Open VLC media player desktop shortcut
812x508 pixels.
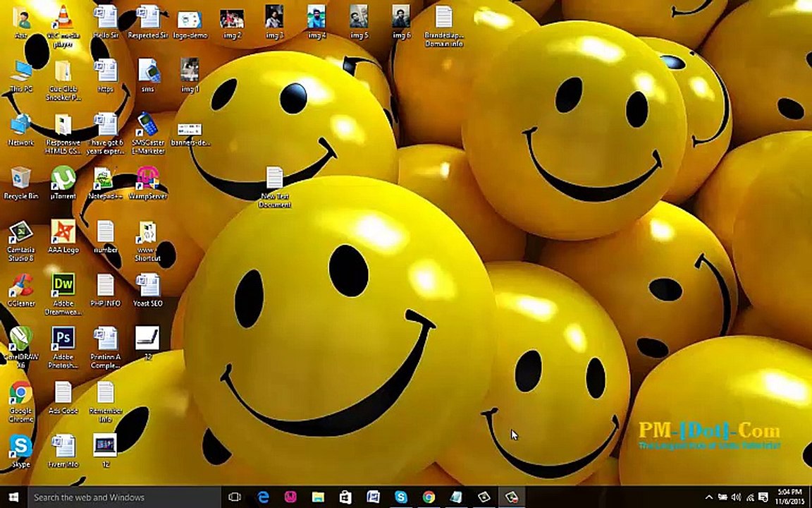[63, 18]
